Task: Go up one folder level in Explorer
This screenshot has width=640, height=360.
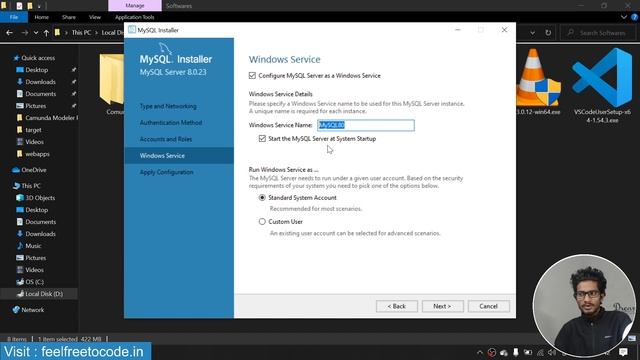Action: point(46,33)
